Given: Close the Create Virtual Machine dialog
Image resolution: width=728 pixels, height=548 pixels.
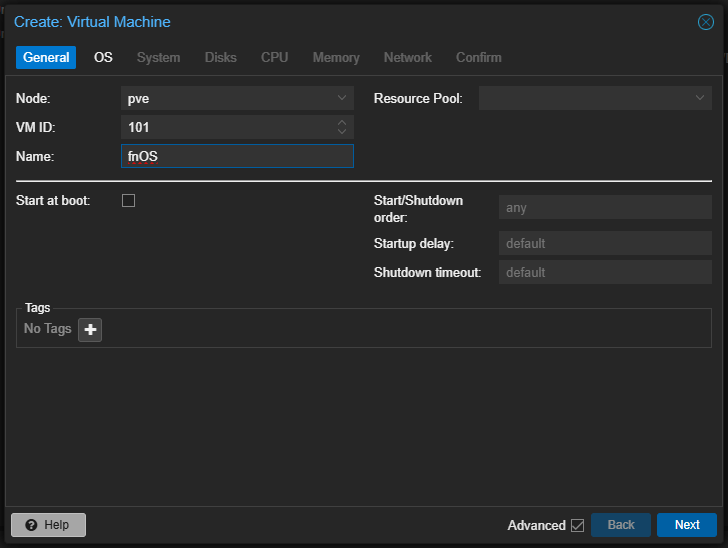Looking at the screenshot, I should point(705,22).
